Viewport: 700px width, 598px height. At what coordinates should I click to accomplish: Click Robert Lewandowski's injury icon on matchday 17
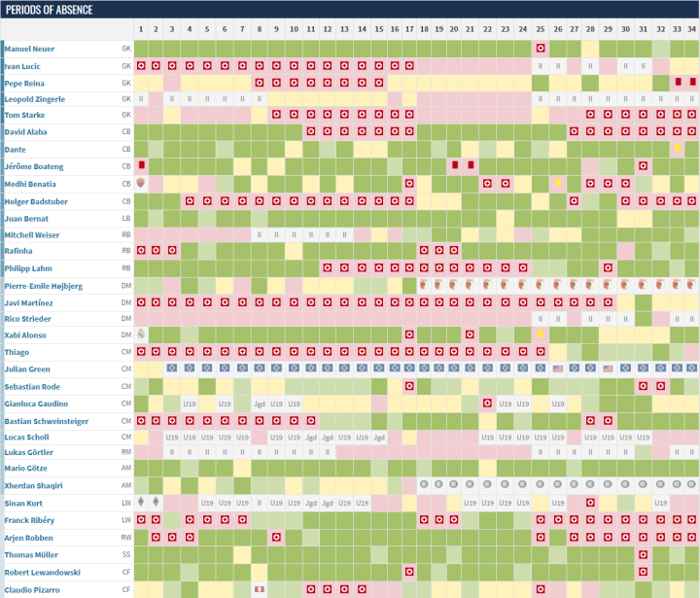pos(408,572)
